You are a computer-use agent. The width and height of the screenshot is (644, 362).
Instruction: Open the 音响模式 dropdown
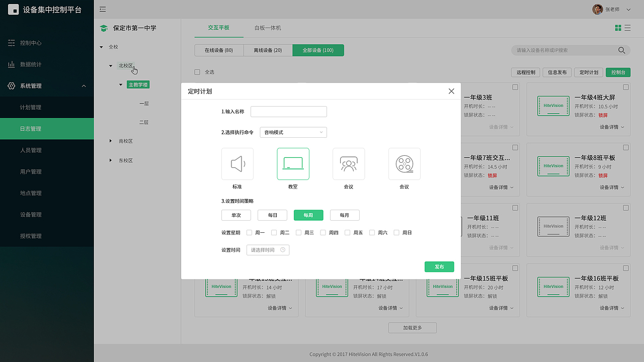point(293,132)
